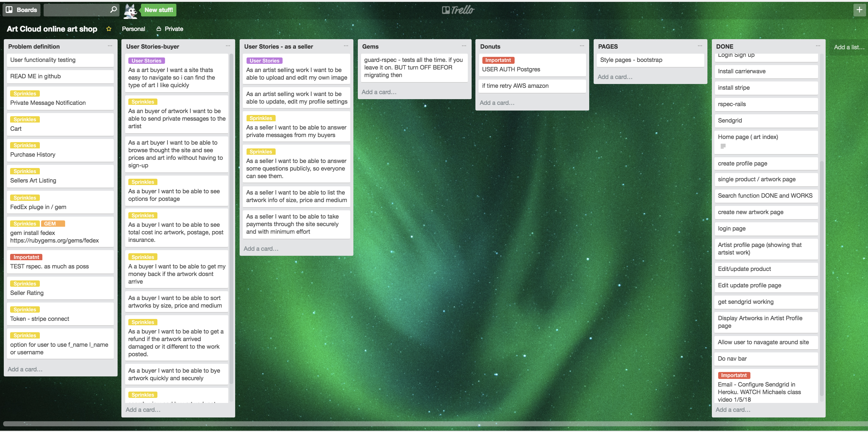Click the star icon next to Art Cloud

click(x=109, y=28)
